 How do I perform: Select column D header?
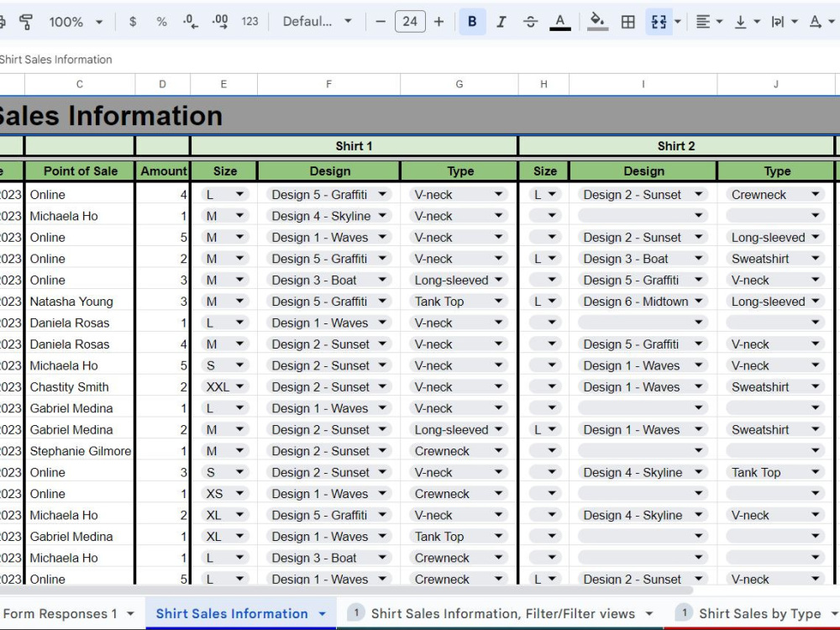tap(162, 84)
